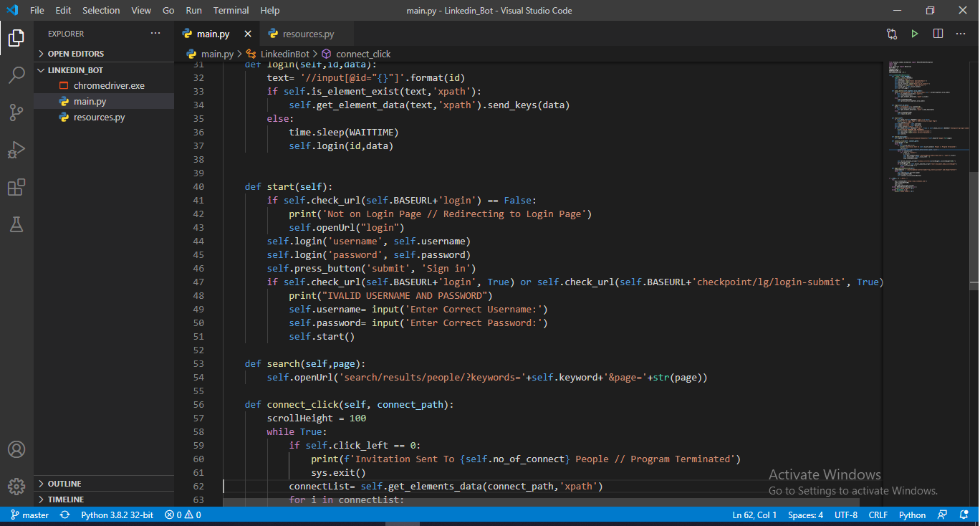Open the View menu
The image size is (980, 526).
(x=141, y=11)
